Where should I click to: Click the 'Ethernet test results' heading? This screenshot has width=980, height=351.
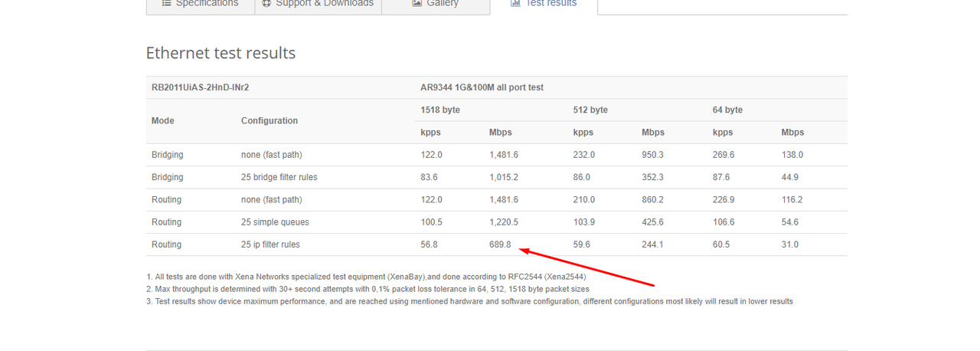coord(220,53)
